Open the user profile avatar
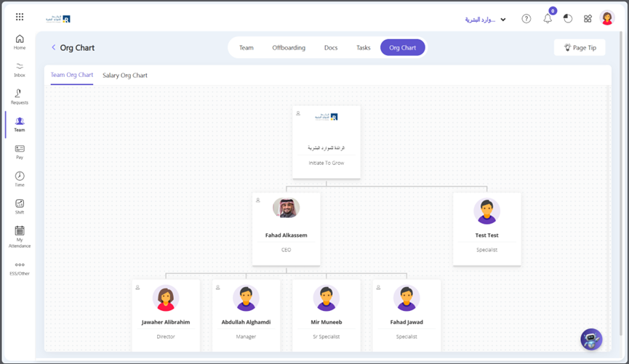Image resolution: width=629 pixels, height=364 pixels. pos(607,19)
